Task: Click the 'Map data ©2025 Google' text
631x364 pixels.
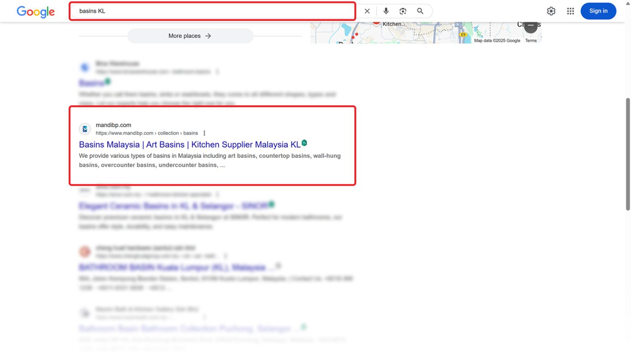Action: pyautogui.click(x=497, y=41)
